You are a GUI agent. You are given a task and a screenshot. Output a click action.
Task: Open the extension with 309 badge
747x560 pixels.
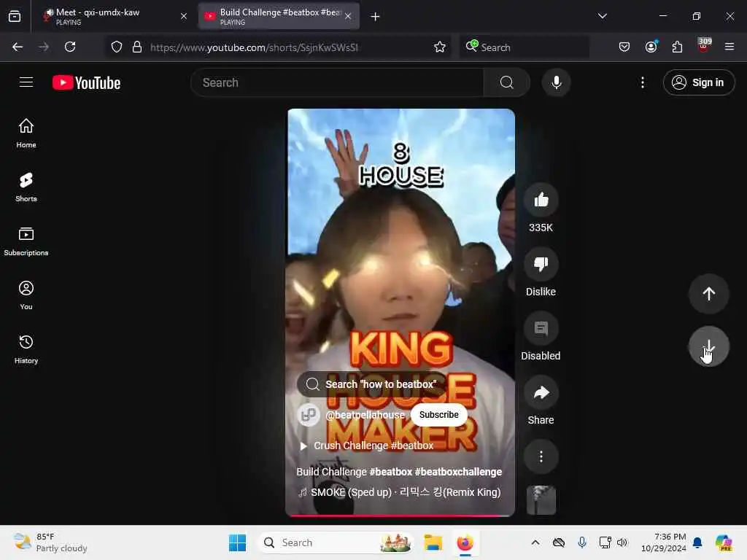[704, 45]
